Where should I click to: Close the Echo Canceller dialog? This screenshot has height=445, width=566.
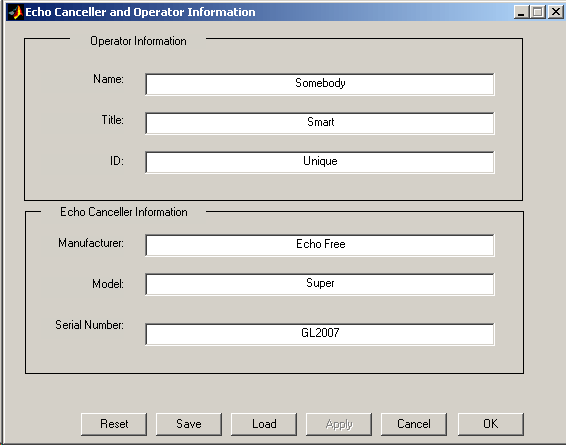click(556, 12)
